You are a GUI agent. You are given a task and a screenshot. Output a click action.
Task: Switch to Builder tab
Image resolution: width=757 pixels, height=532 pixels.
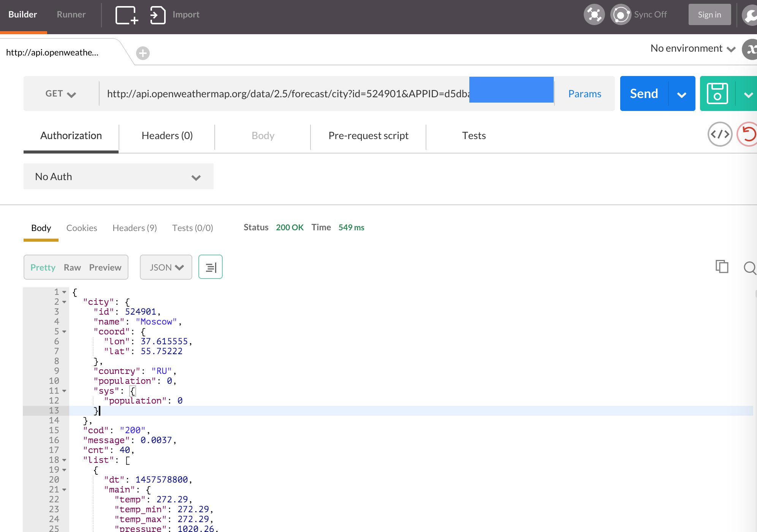23,15
